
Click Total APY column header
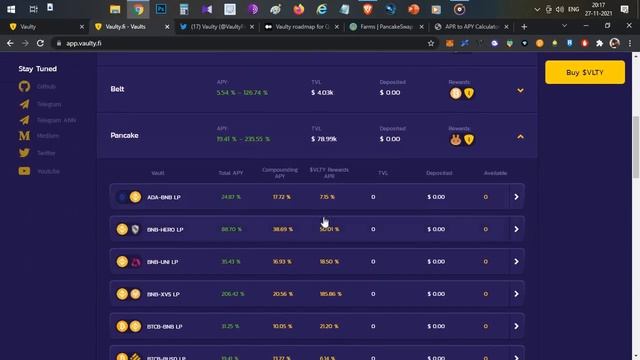point(231,173)
